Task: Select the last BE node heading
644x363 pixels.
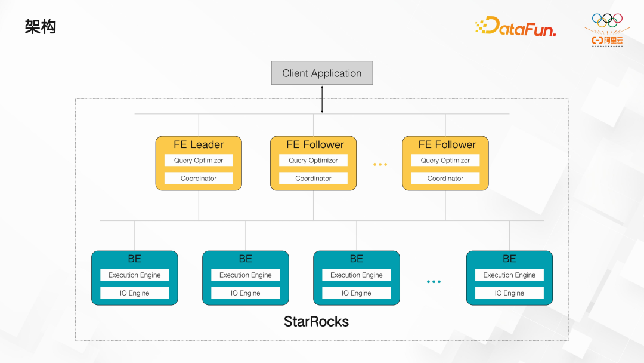Action: click(509, 259)
